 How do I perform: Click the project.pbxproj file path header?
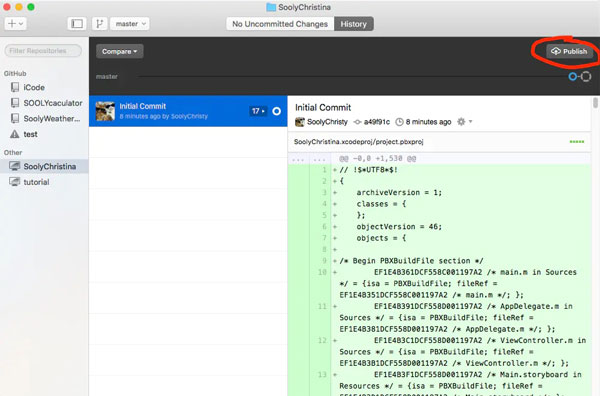[359, 142]
